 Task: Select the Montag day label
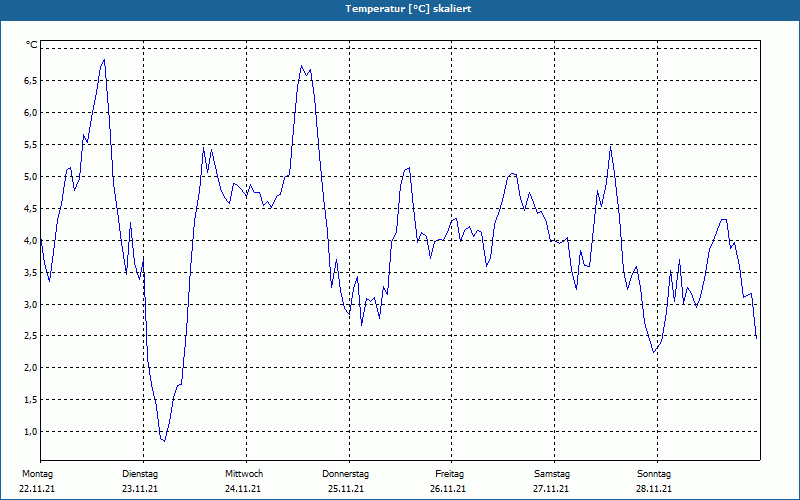click(x=37, y=474)
